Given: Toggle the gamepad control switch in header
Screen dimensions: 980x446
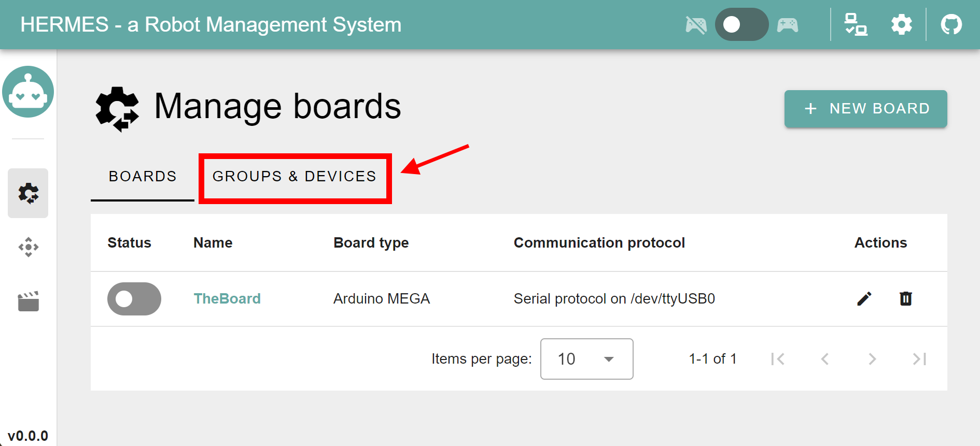Looking at the screenshot, I should click(x=741, y=24).
